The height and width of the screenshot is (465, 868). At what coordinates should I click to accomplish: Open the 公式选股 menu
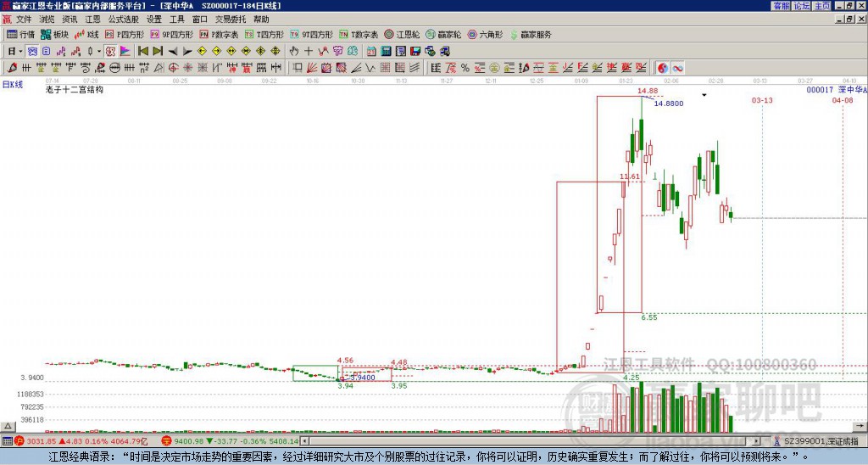click(124, 20)
